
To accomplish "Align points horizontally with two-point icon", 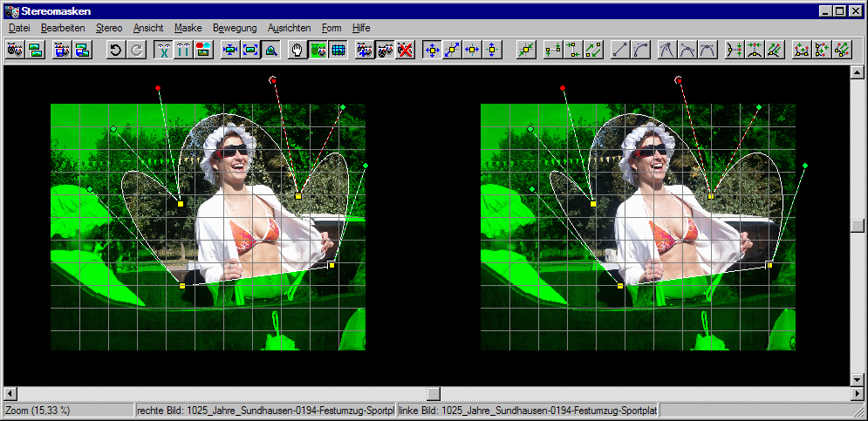I will coord(552,51).
